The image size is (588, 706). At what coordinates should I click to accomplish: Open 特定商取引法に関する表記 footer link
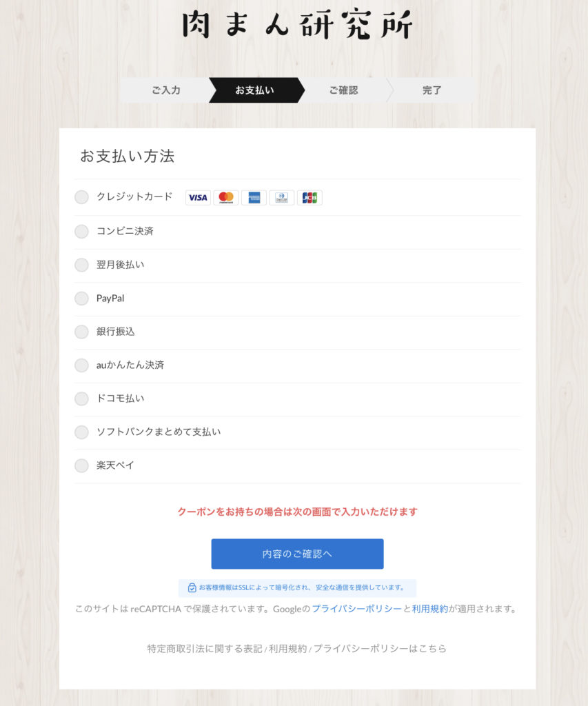(x=205, y=648)
